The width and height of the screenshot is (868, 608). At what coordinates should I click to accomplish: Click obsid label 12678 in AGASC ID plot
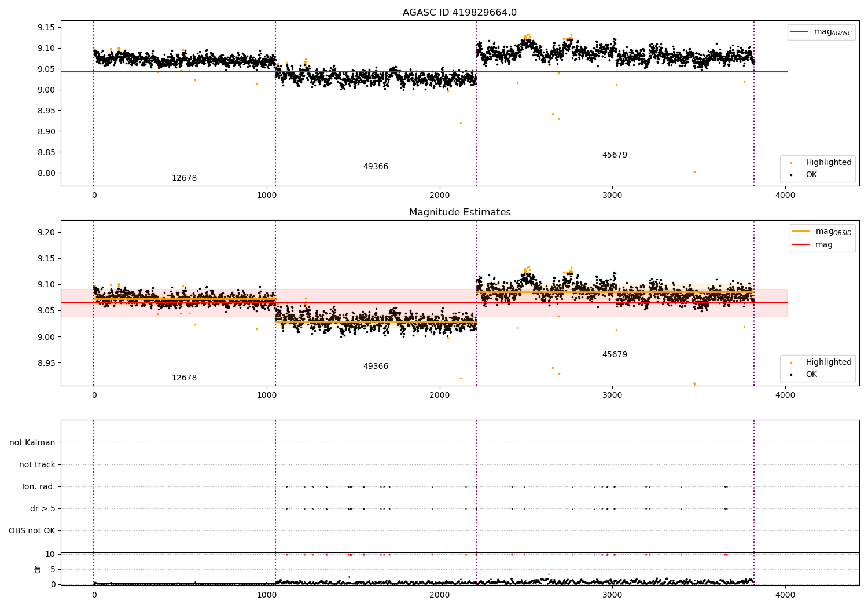click(x=184, y=178)
